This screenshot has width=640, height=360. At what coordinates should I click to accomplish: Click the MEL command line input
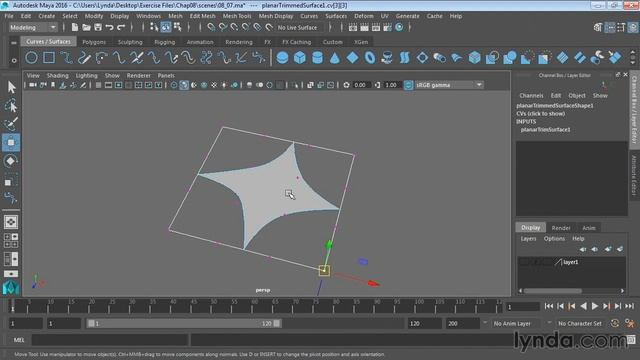point(110,340)
